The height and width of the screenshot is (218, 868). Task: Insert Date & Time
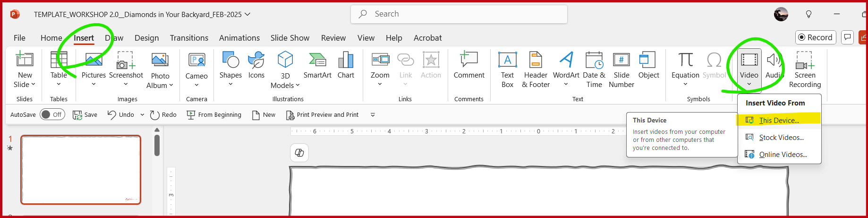point(594,70)
